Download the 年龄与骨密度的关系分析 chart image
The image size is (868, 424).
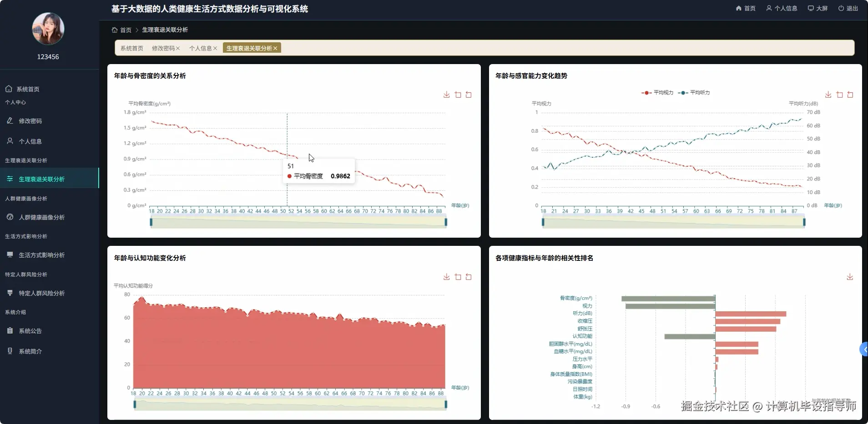(446, 95)
